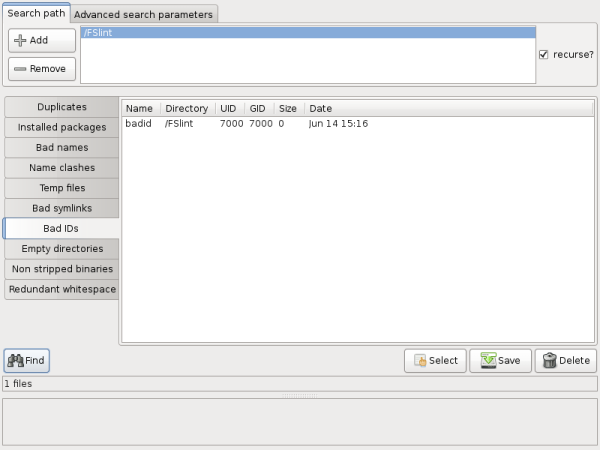This screenshot has height=450, width=600.
Task: Remove the selected search path
Action: click(x=41, y=69)
